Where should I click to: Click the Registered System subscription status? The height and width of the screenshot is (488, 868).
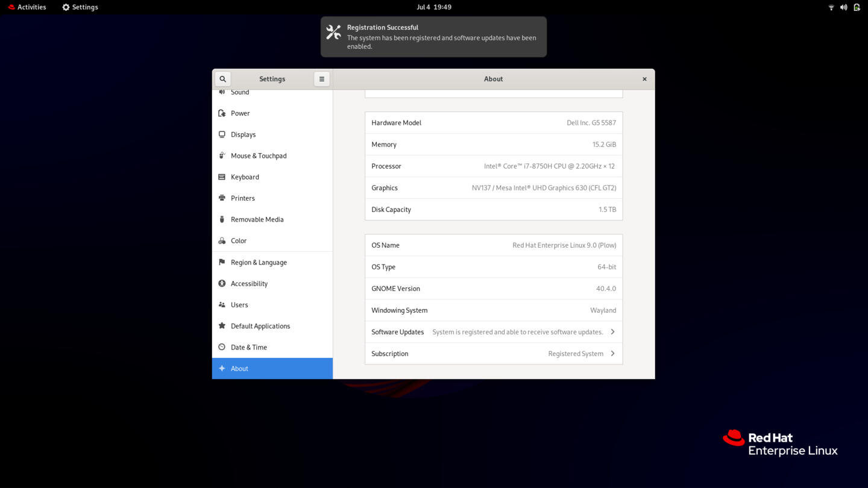(576, 354)
